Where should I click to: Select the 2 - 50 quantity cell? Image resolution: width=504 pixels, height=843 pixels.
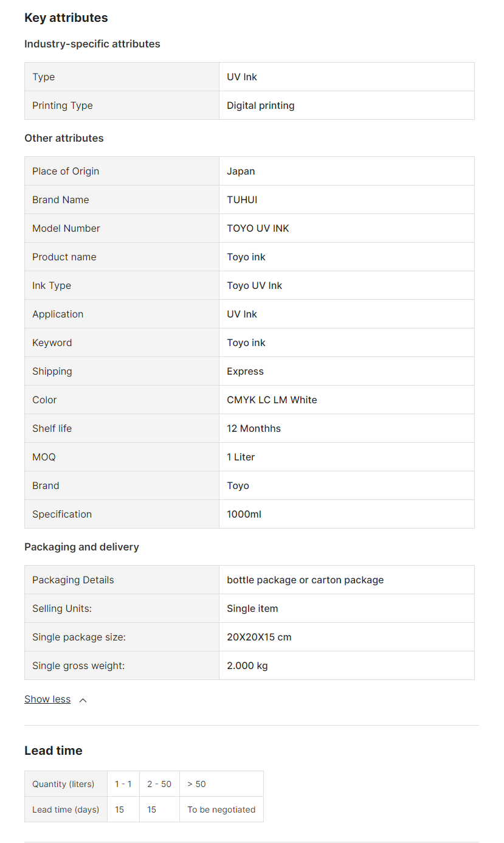[159, 784]
